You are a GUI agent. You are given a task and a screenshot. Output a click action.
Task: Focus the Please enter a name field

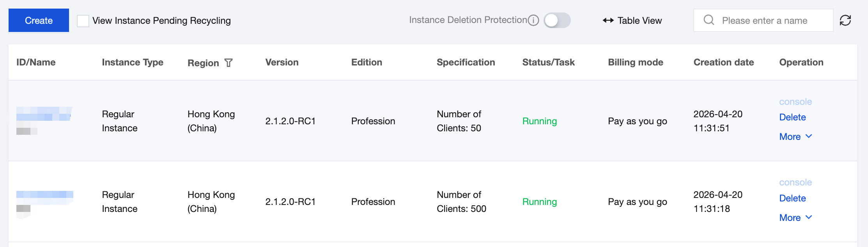pyautogui.click(x=763, y=20)
